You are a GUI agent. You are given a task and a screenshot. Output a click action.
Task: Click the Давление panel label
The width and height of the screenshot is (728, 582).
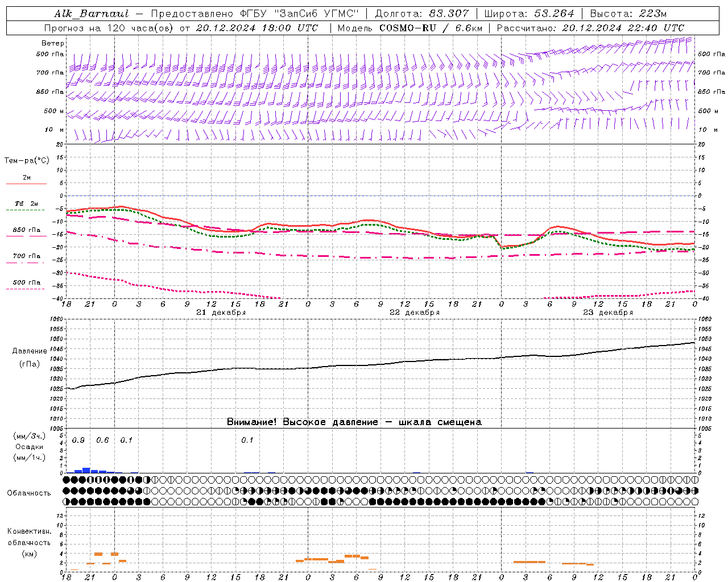(x=30, y=351)
